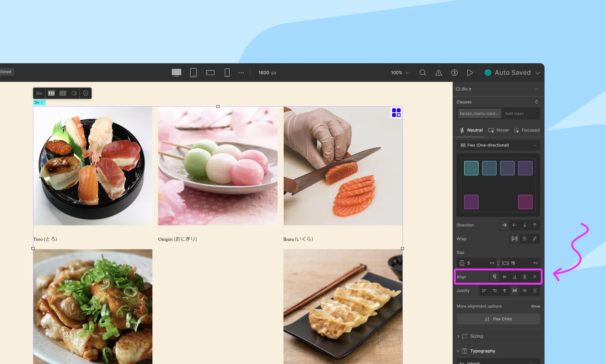Set flex direction to row (right arrow)
606x364 pixels.
tap(504, 225)
